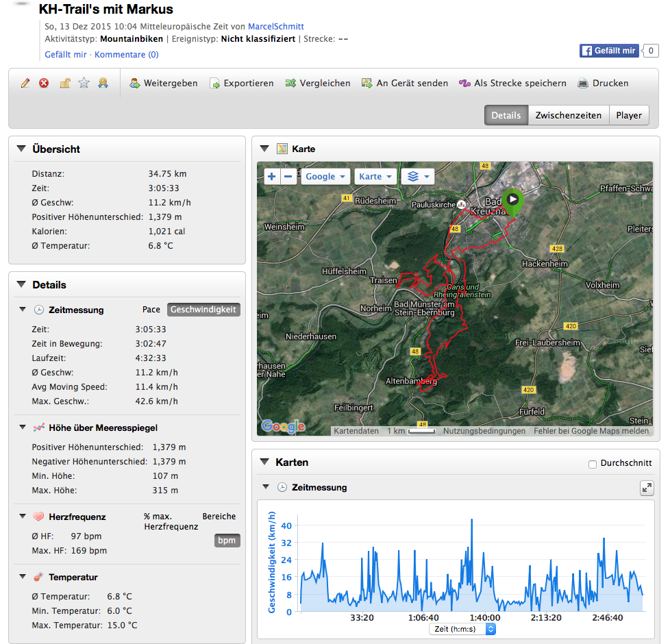Expand the speed chart to fullscreen
The image size is (670, 644).
[646, 488]
